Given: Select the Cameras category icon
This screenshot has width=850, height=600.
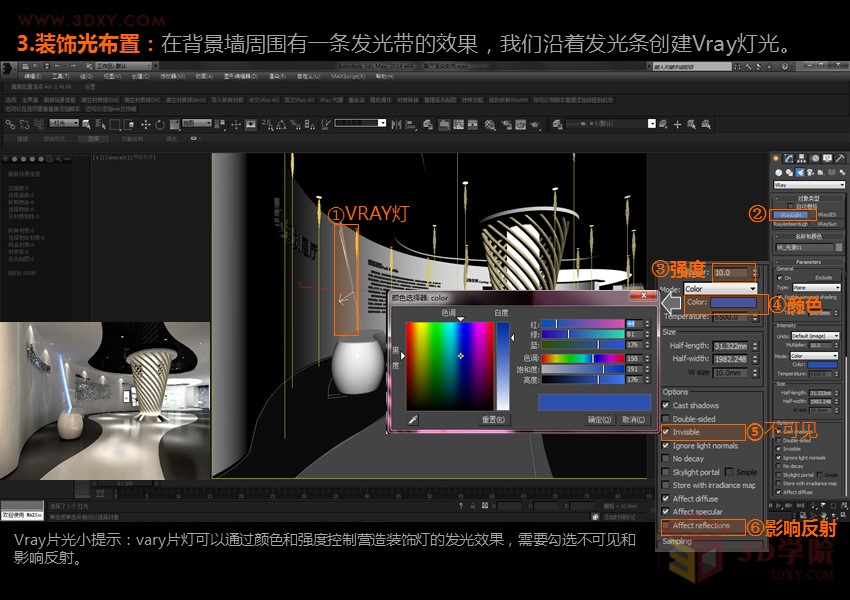Looking at the screenshot, I should pos(810,172).
